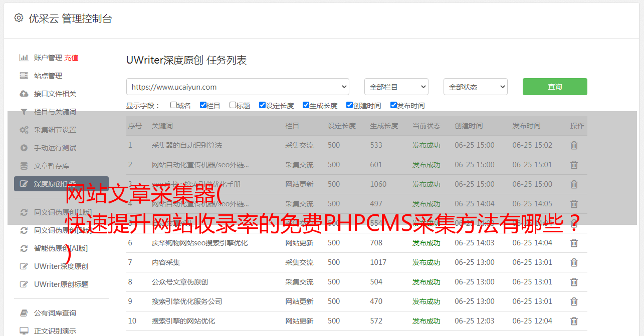644x336 pixels.
Task: Click the book icon for 公有词库查询
Action: coord(24,313)
